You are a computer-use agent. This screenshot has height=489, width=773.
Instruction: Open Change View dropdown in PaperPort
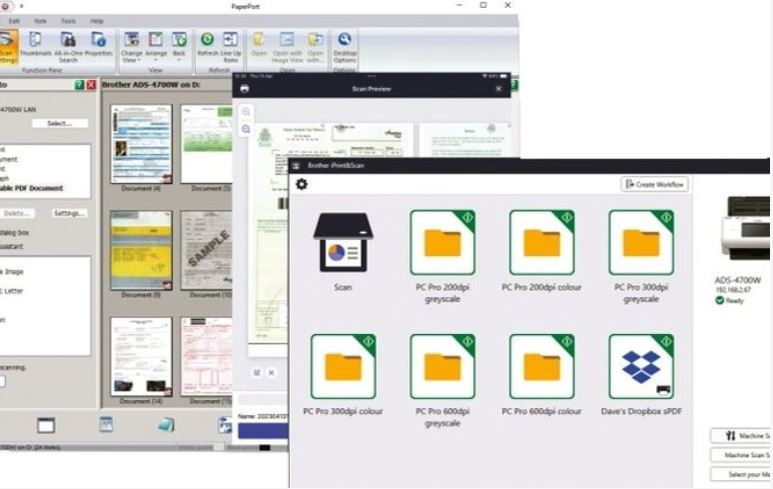[x=132, y=47]
